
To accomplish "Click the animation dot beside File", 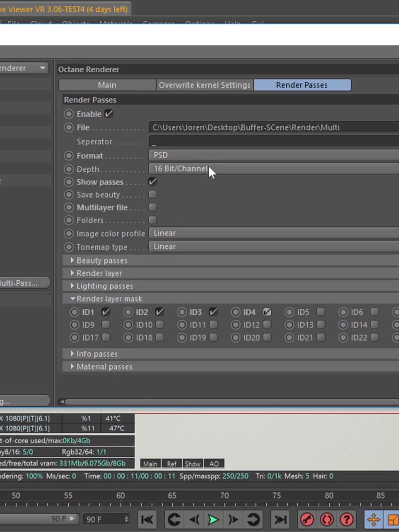I will [x=69, y=128].
